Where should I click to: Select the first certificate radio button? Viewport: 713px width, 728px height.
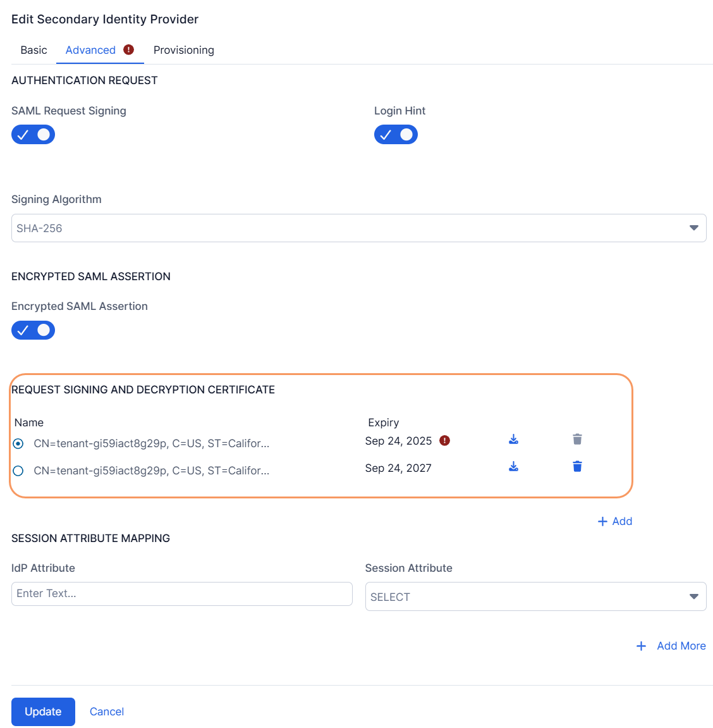click(x=18, y=444)
